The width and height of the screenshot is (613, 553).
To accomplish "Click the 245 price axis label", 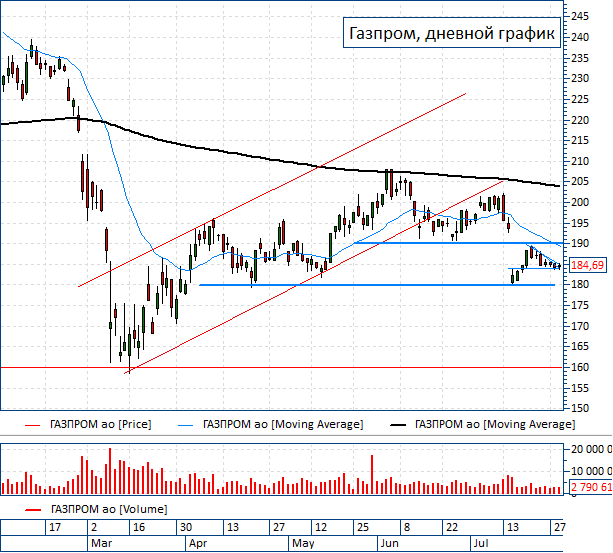I will pos(580,16).
